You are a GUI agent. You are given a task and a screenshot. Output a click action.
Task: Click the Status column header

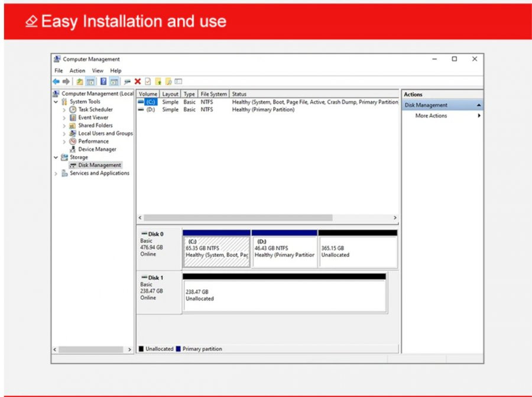coord(239,94)
